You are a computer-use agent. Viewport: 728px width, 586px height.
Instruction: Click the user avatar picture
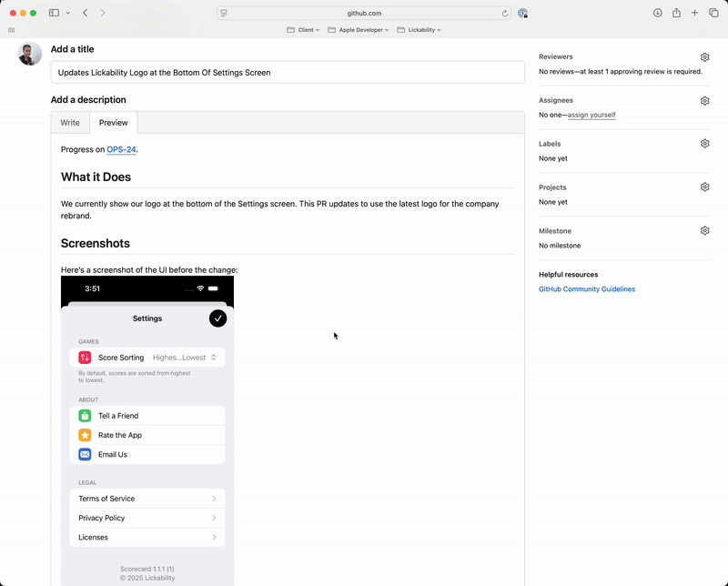tap(30, 54)
